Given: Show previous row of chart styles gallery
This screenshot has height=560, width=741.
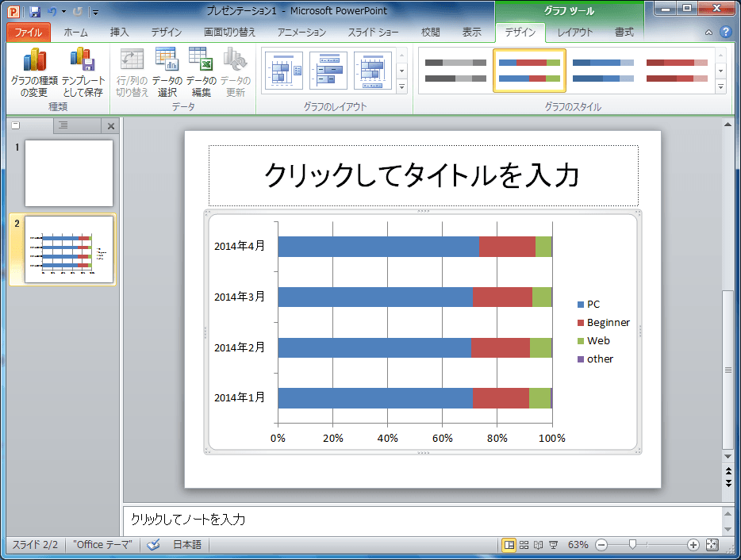Looking at the screenshot, I should [720, 56].
